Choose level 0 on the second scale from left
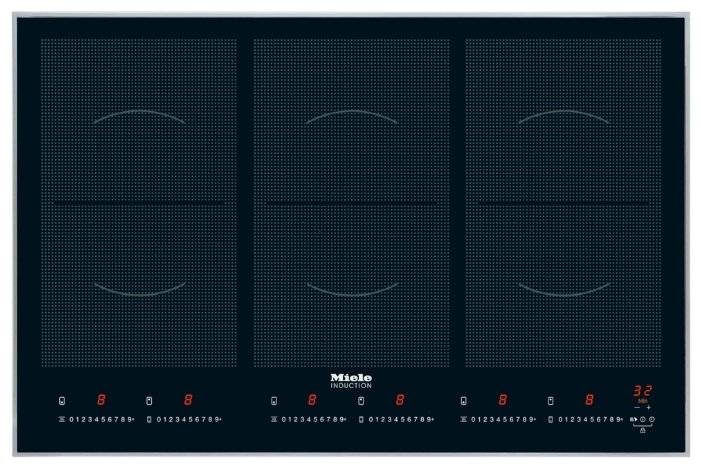Image resolution: width=701 pixels, height=468 pixels. click(159, 419)
